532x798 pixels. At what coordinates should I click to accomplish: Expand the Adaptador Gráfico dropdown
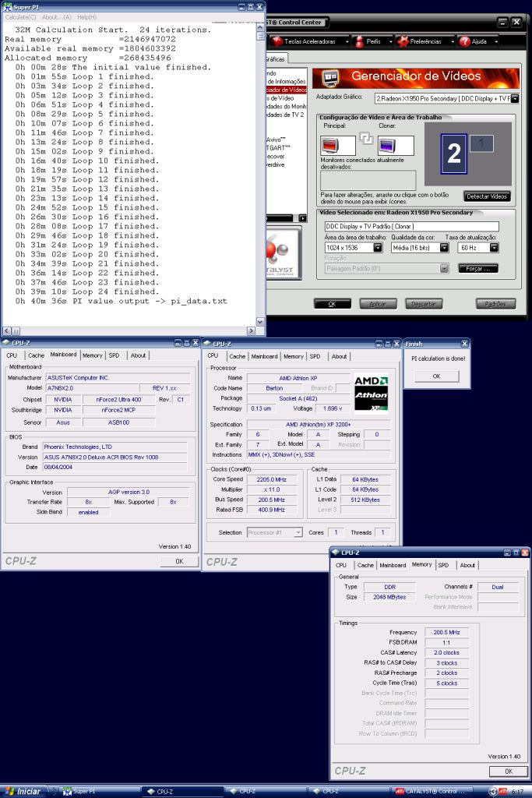click(x=515, y=98)
